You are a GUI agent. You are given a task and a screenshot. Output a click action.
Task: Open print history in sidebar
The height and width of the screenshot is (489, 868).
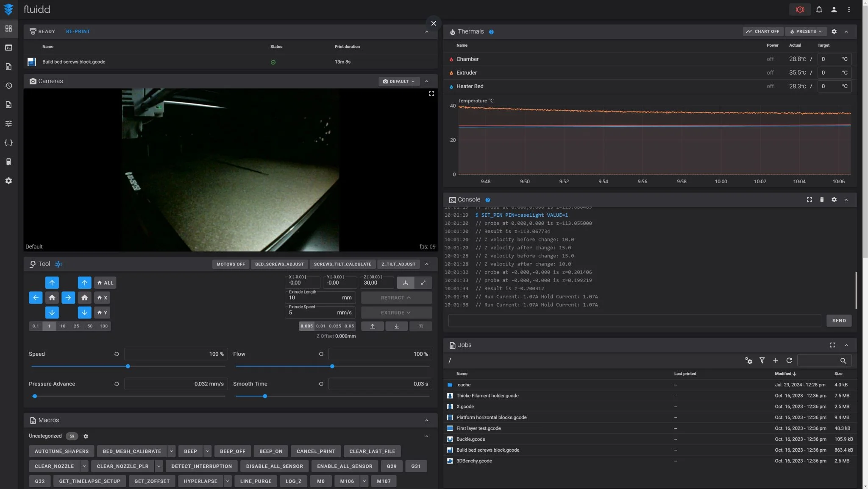pos(8,86)
